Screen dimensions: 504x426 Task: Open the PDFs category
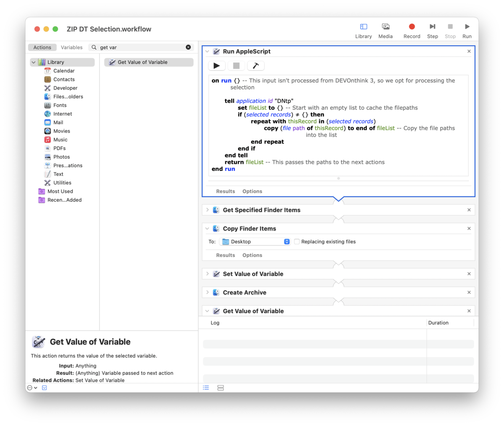(59, 148)
